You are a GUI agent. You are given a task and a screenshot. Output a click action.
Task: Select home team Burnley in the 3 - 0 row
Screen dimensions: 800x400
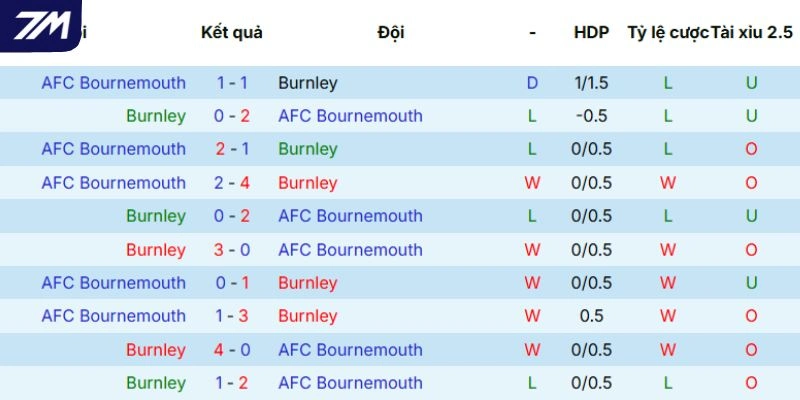pos(156,250)
